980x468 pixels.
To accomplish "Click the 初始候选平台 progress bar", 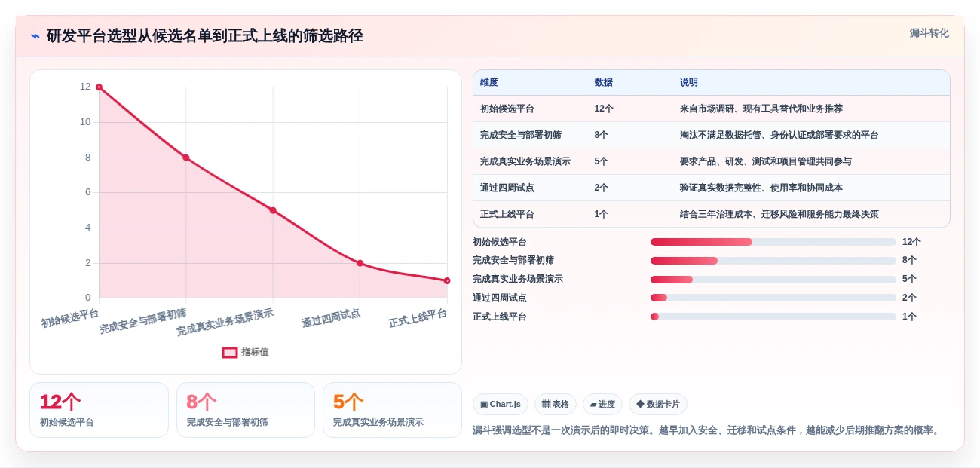I will 773,242.
